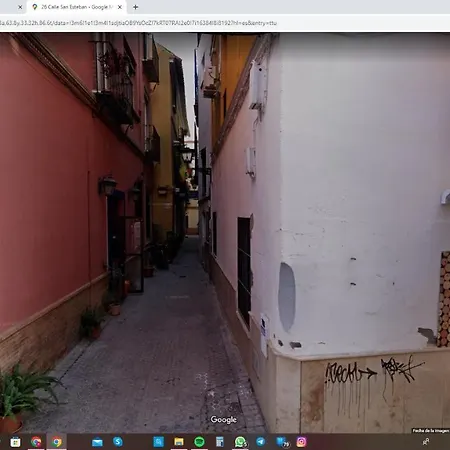Viewport: 450px width, 450px height.
Task: Open the People icon in the system tray
Action: pos(426,442)
